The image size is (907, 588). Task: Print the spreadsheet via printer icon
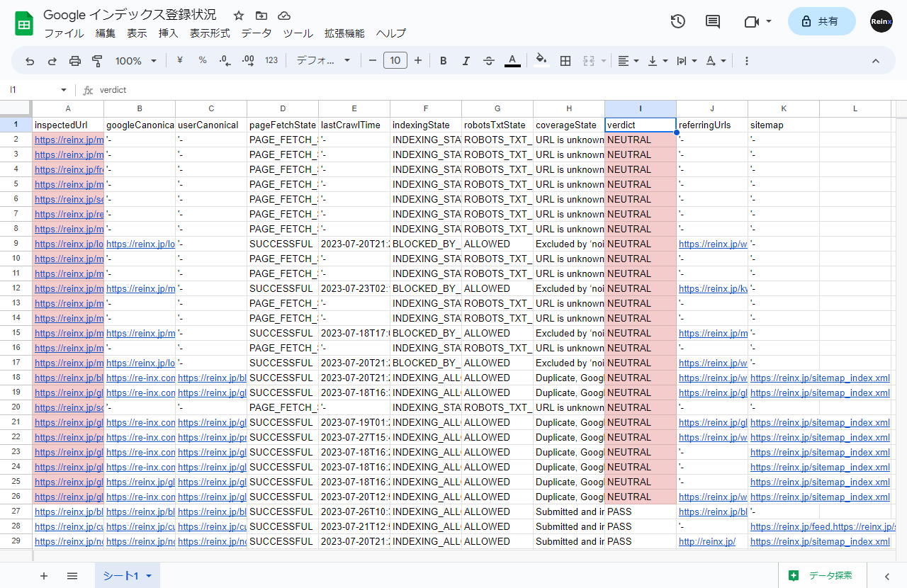pyautogui.click(x=75, y=61)
